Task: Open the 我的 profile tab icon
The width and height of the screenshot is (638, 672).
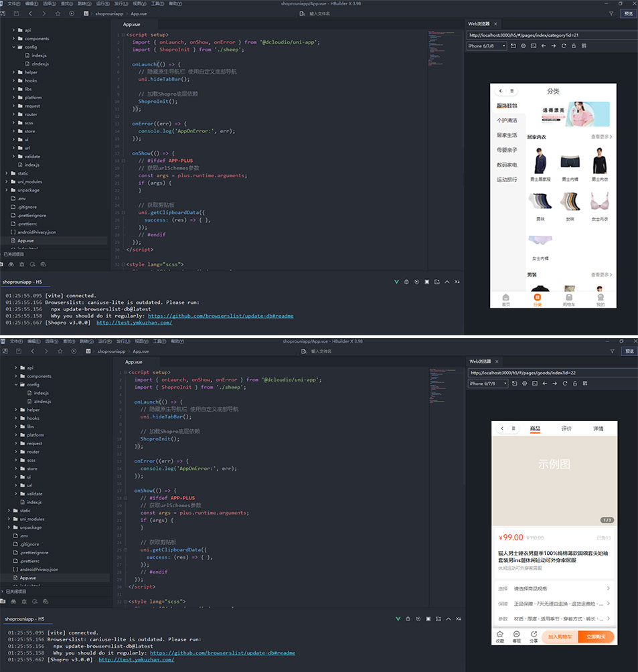Action: click(600, 297)
